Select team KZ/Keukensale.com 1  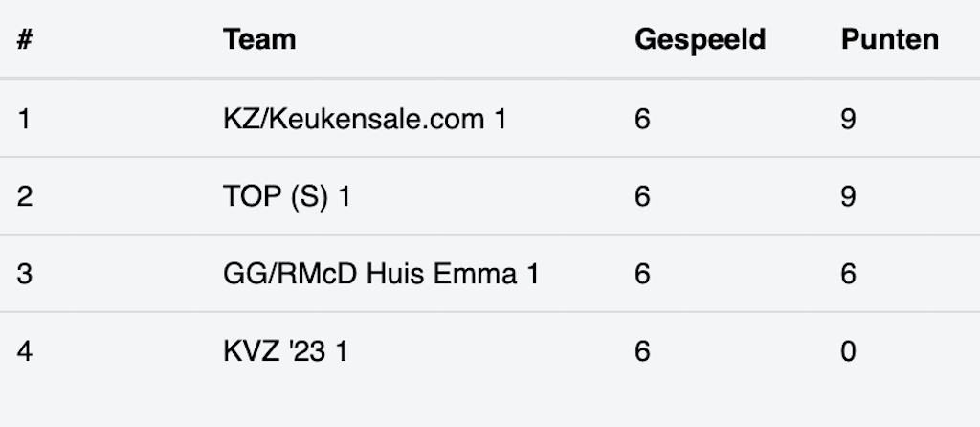tap(365, 120)
